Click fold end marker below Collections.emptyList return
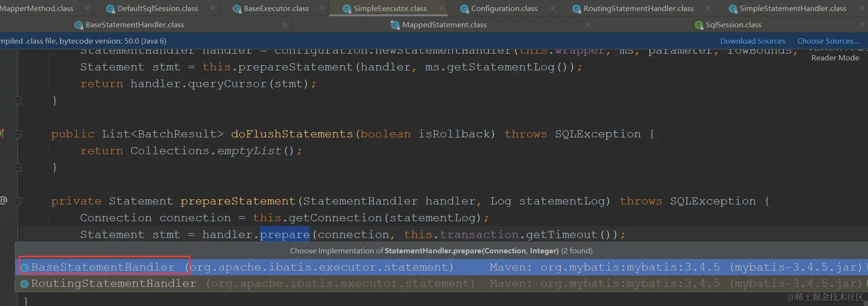This screenshot has width=868, height=306. pos(18,167)
